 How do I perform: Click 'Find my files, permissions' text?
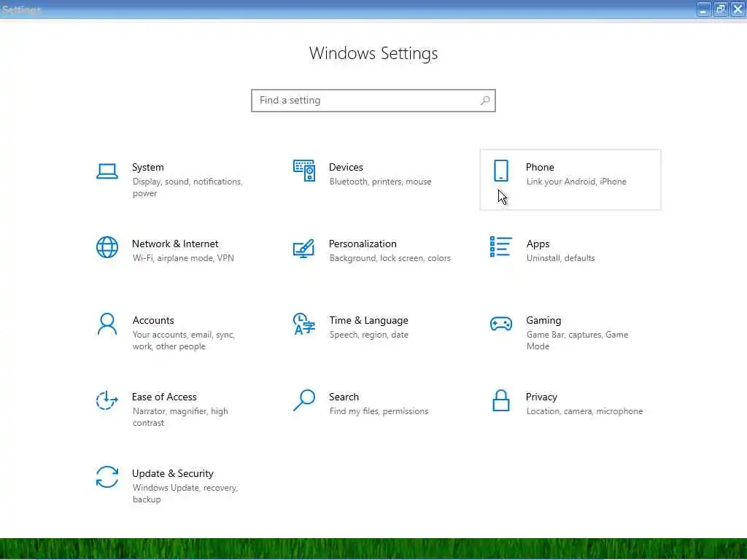pyautogui.click(x=379, y=411)
